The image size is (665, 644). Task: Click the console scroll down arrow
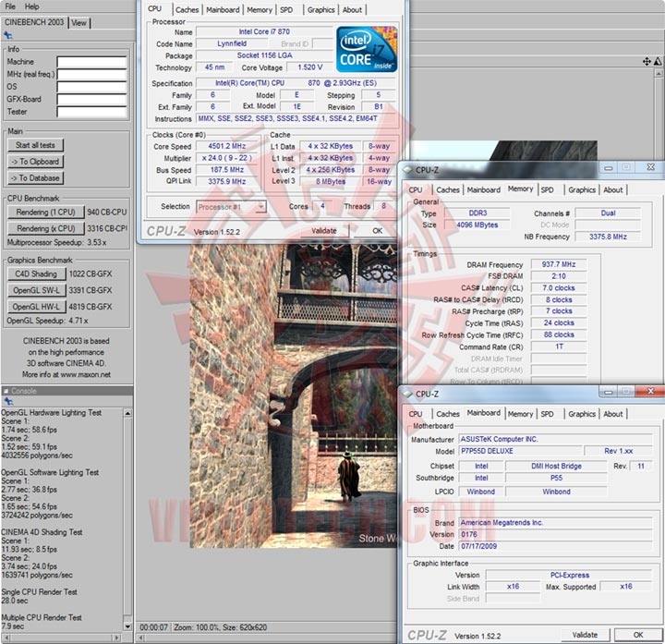tap(127, 626)
